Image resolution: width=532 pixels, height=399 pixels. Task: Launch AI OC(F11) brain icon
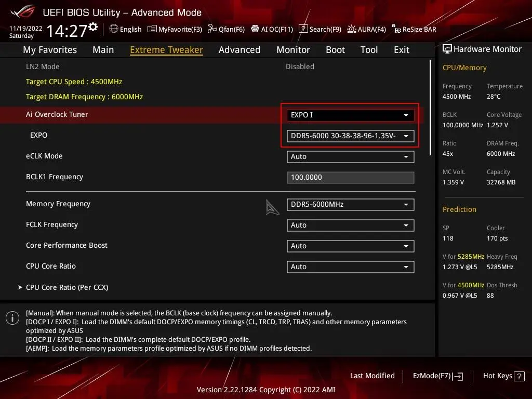255,29
